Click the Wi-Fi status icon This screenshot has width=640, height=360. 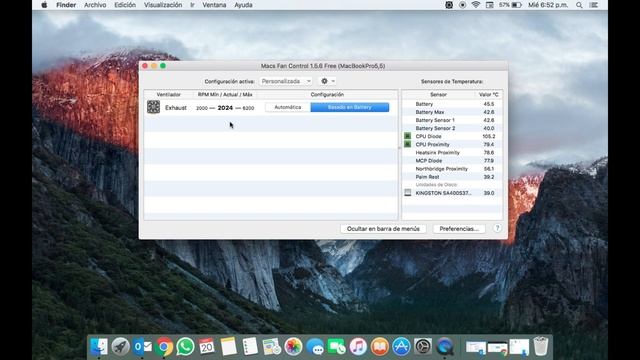[476, 5]
